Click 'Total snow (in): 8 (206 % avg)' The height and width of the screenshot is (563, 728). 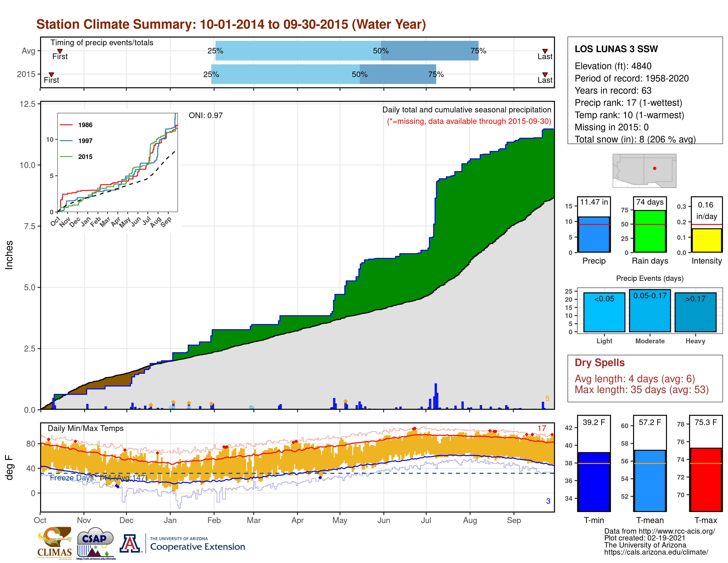point(635,139)
